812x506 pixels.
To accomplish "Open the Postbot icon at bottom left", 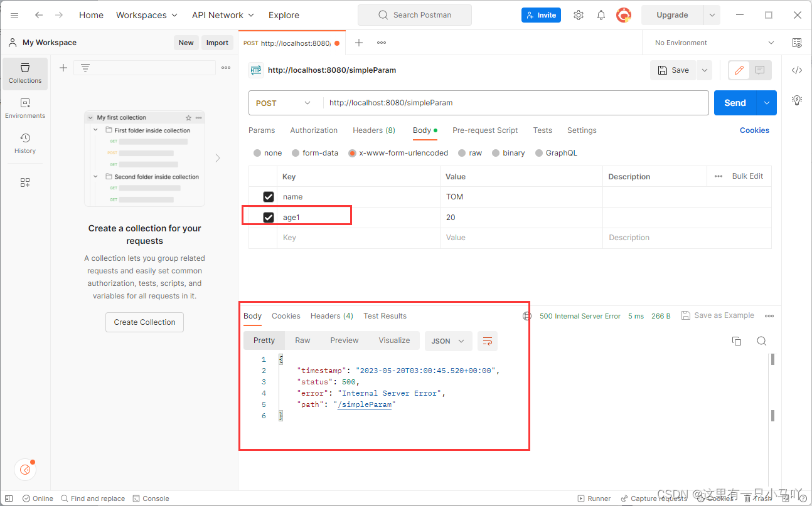I will point(25,468).
